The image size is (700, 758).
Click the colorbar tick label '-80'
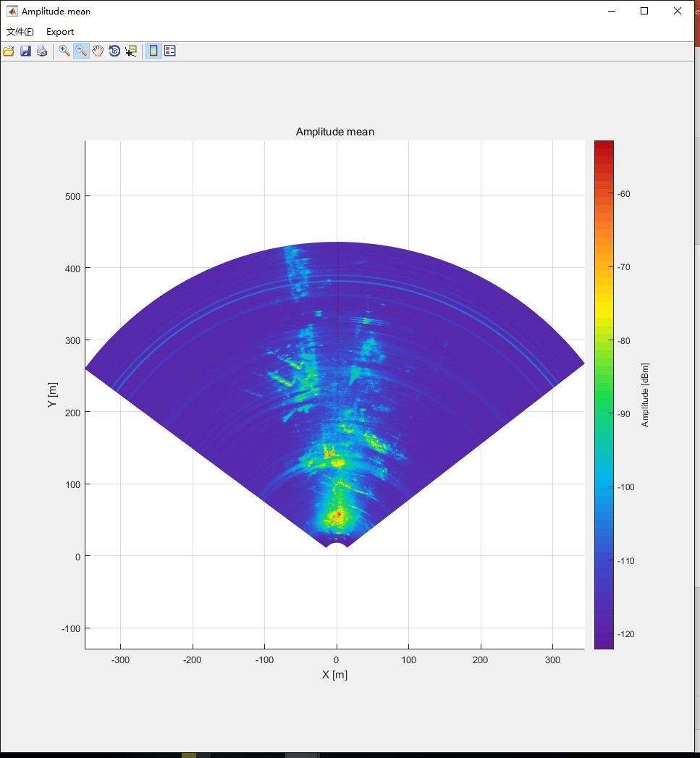(624, 341)
